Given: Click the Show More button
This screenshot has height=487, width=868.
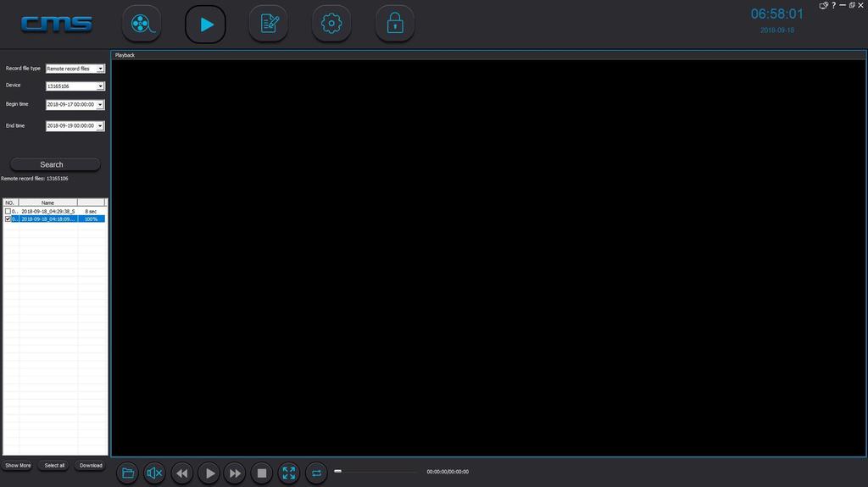Looking at the screenshot, I should [18, 466].
